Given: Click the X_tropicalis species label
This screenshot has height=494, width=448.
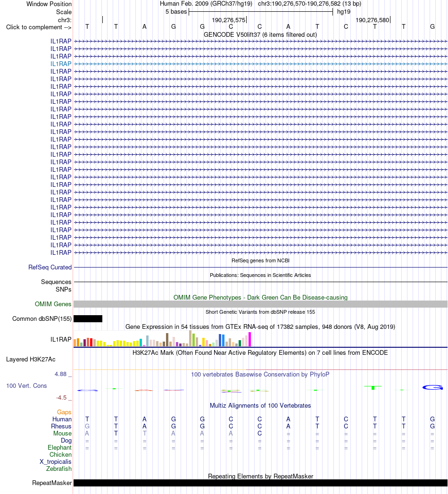Looking at the screenshot, I should tap(55, 462).
